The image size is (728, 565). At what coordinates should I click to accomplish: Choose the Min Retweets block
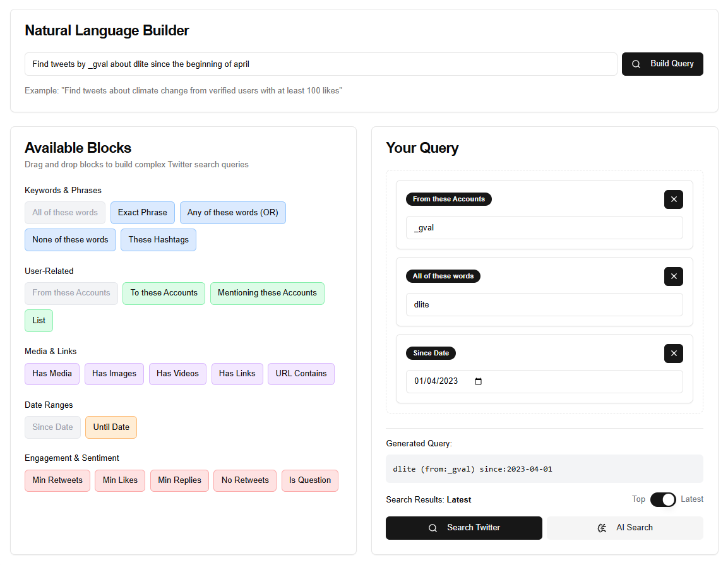tap(57, 480)
